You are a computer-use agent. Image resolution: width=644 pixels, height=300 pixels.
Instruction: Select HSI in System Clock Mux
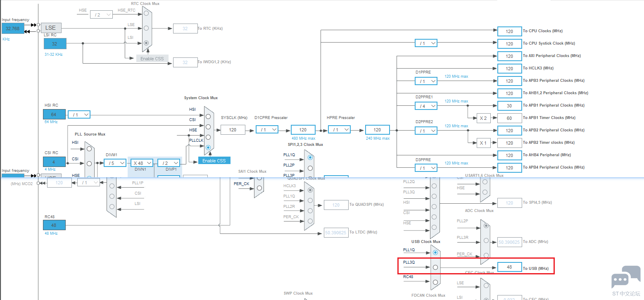click(x=208, y=117)
